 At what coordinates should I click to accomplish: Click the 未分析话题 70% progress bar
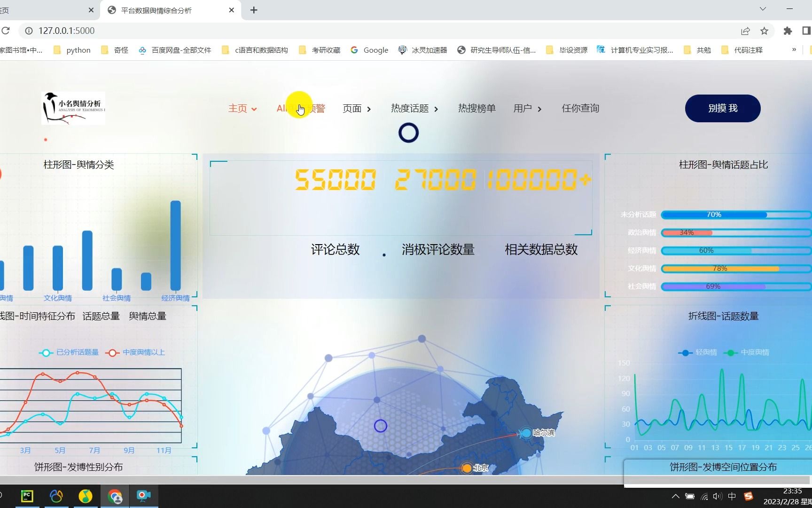[x=736, y=214]
